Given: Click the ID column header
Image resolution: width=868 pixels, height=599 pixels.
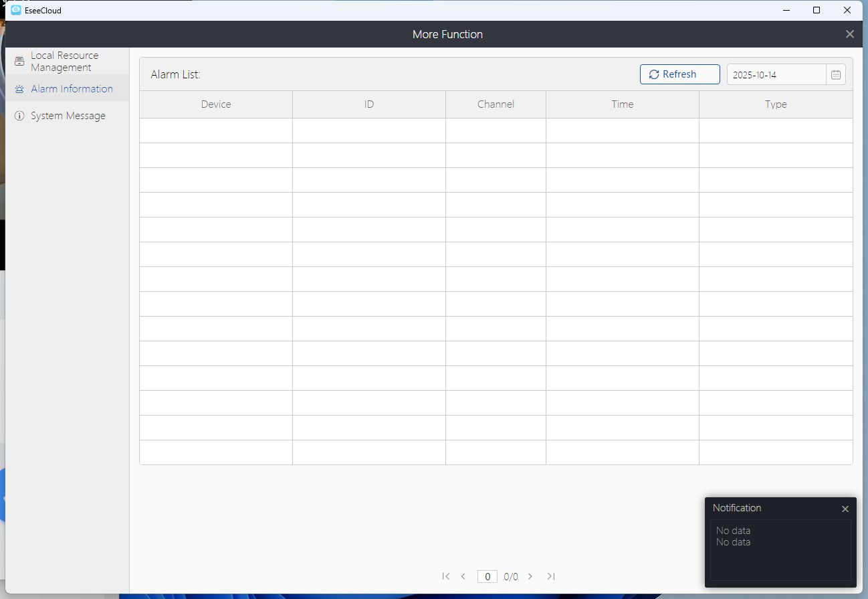Looking at the screenshot, I should pos(369,104).
